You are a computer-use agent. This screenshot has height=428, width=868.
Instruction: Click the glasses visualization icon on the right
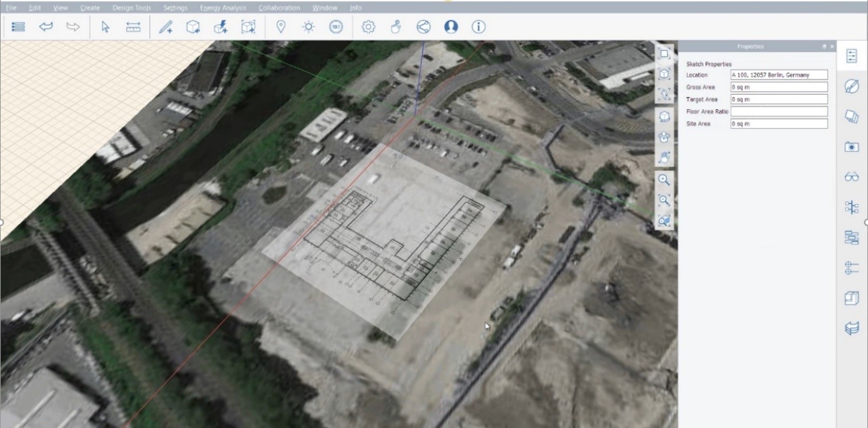[852, 176]
